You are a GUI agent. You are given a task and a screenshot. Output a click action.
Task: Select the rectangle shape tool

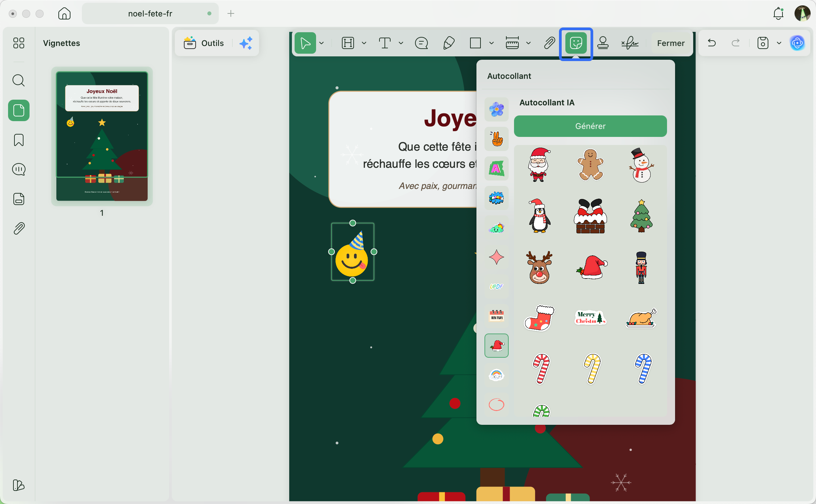pos(475,43)
